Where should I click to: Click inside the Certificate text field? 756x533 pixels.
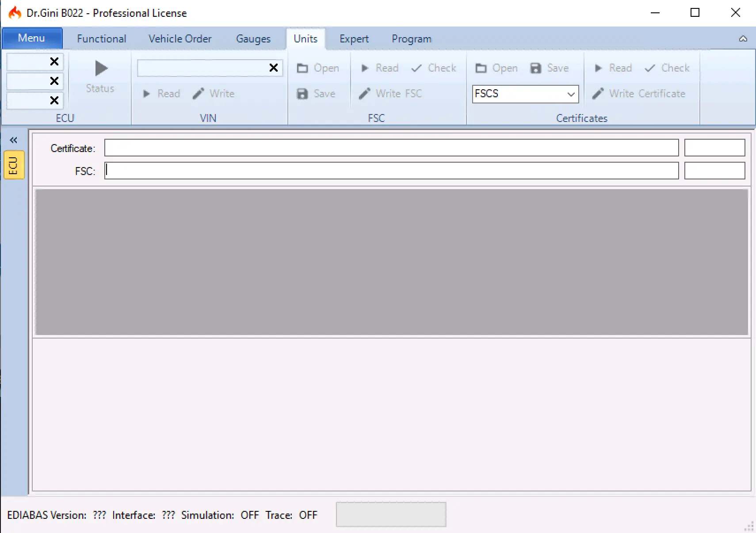(x=391, y=148)
